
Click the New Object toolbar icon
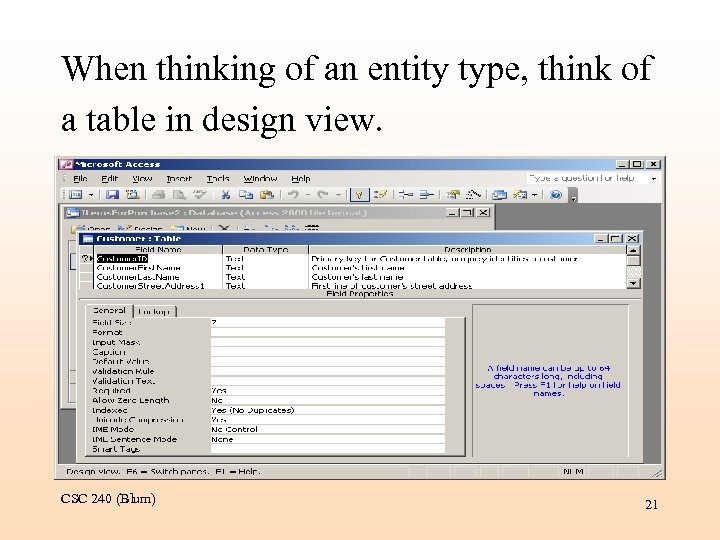tap(520, 195)
